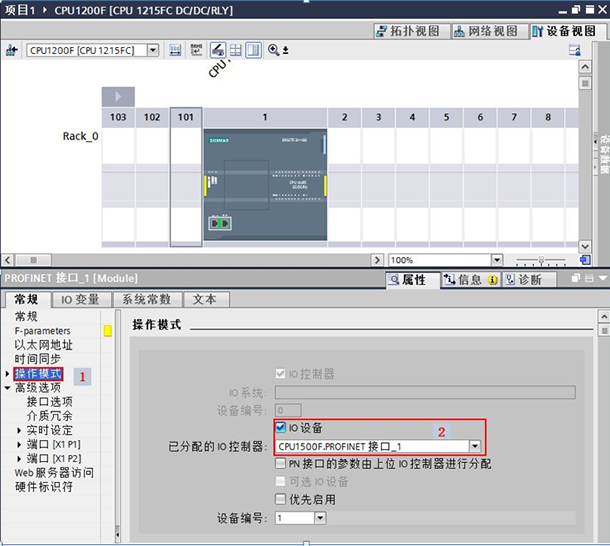610x546 pixels.
Task: Select the device view tab
Action: pyautogui.click(x=567, y=31)
